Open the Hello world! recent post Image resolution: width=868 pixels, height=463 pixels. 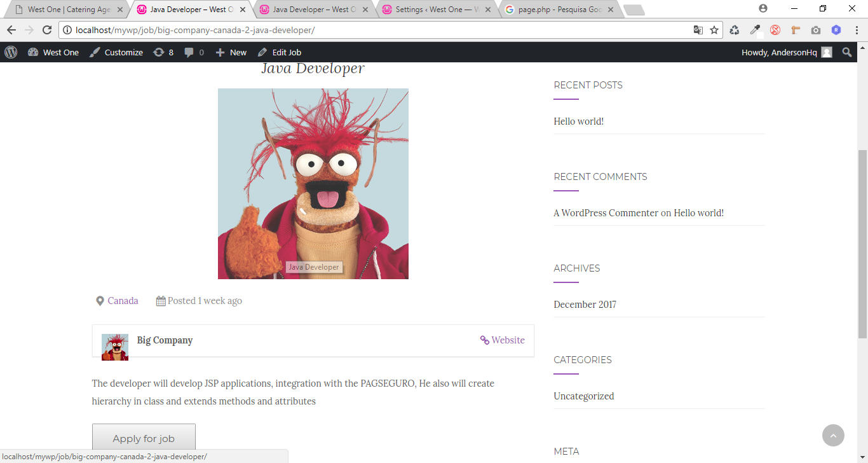[579, 121]
